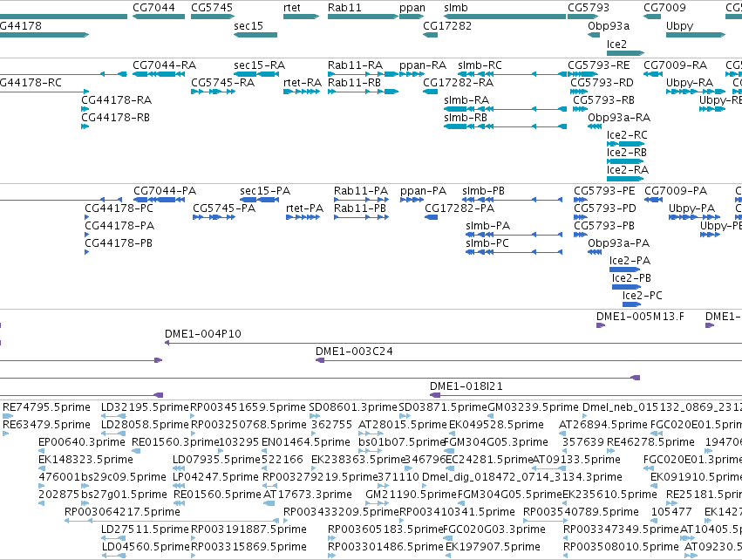Select transcript slmb-RC

(x=480, y=65)
